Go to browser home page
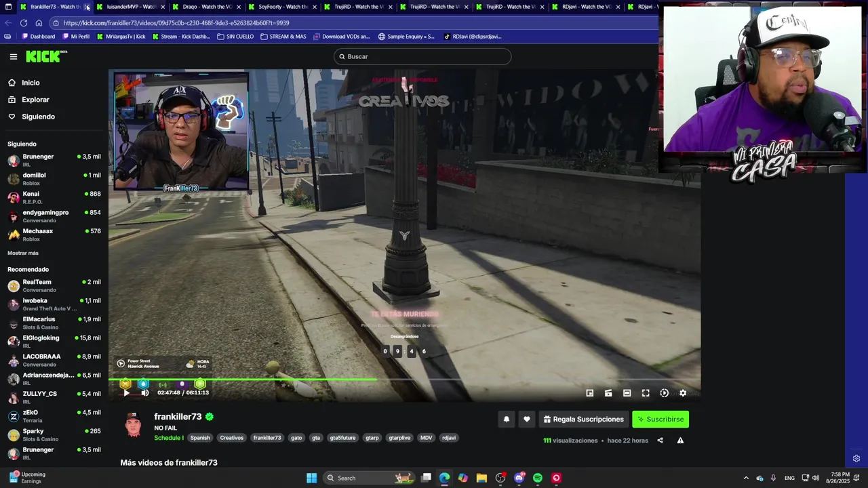The width and height of the screenshot is (868, 488). click(x=39, y=23)
